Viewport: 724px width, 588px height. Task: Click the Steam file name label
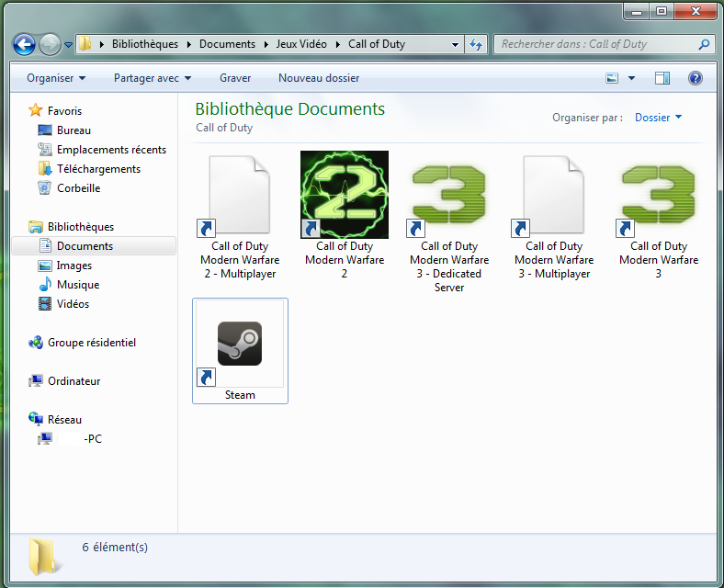[x=240, y=395]
